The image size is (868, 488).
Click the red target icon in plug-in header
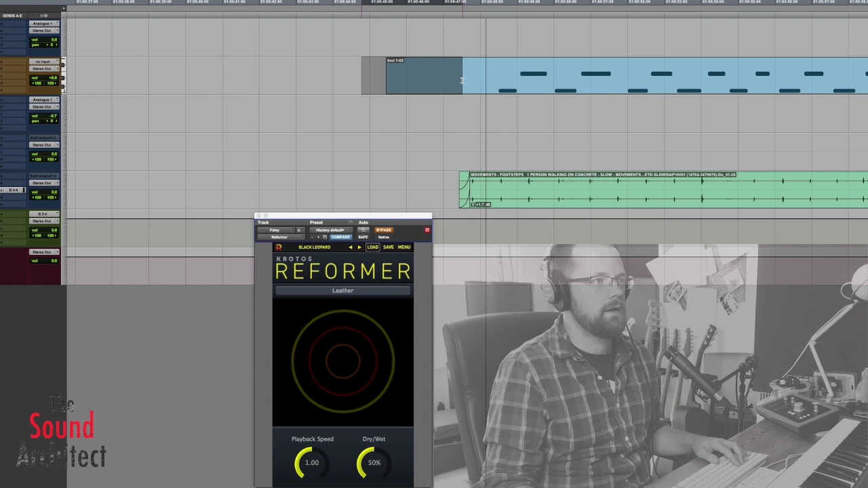coord(427,230)
